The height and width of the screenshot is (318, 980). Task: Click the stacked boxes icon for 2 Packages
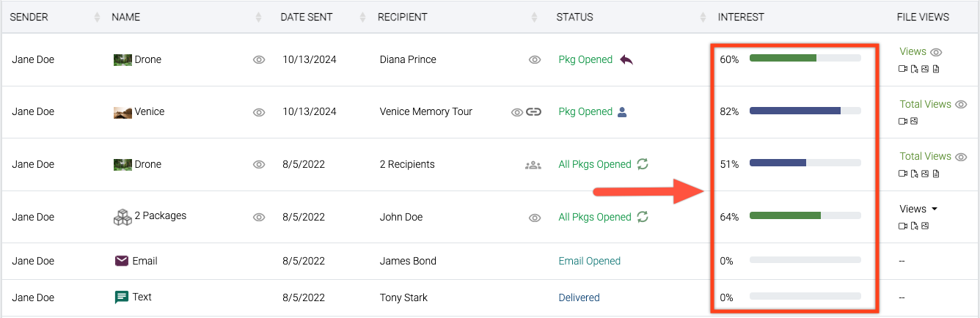coord(122,216)
